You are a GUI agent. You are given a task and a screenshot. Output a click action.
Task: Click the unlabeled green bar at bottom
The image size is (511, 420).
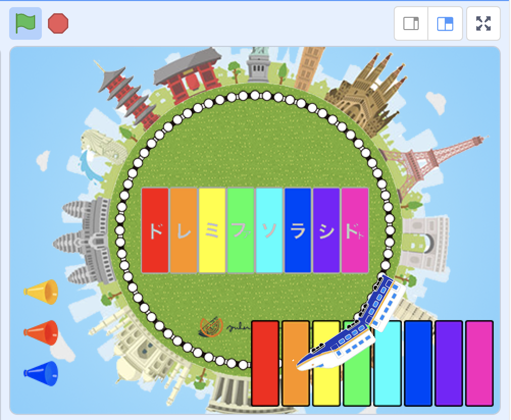click(357, 384)
